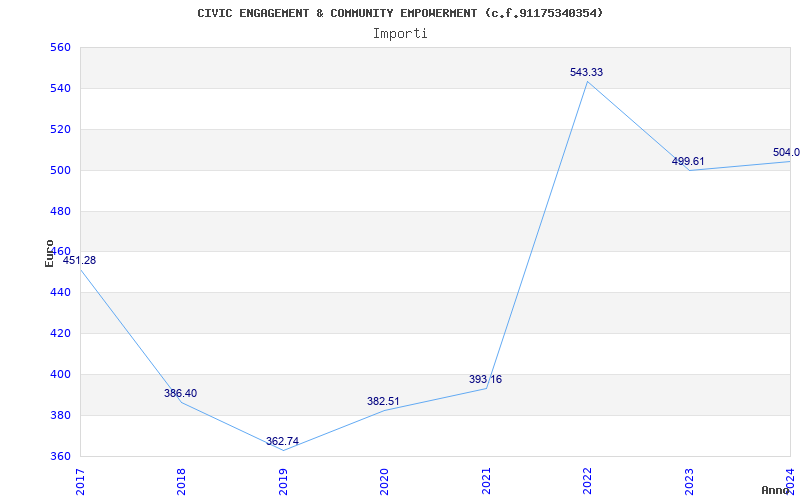
Task: Select the 543.33 peak data label
Action: tap(586, 72)
